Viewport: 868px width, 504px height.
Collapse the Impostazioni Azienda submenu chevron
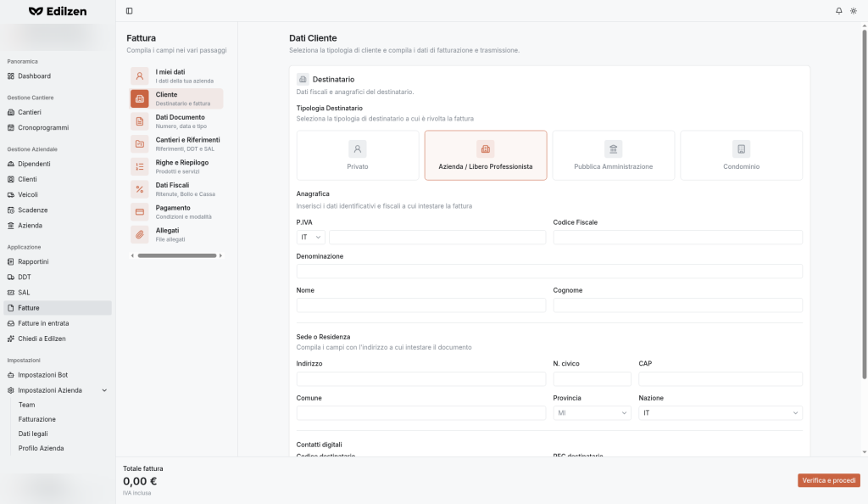coord(104,390)
